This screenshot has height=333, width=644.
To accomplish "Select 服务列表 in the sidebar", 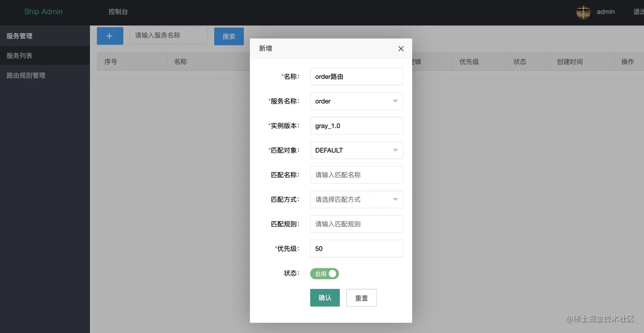I will [19, 56].
